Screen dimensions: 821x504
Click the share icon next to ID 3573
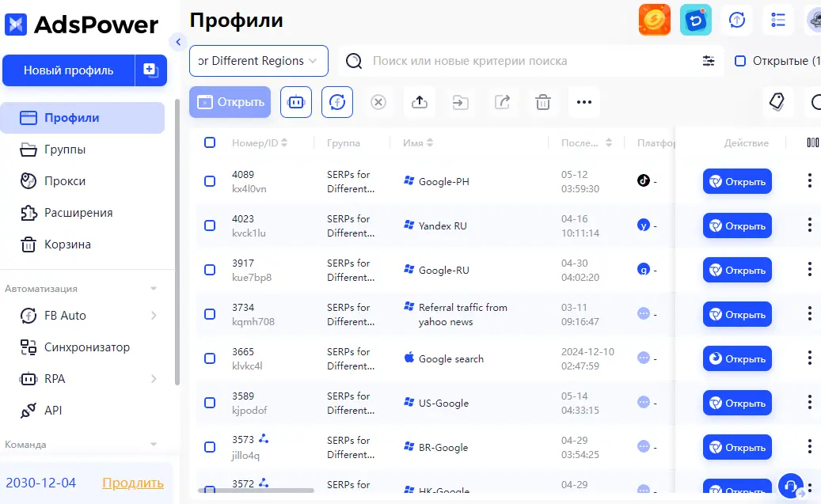(264, 438)
